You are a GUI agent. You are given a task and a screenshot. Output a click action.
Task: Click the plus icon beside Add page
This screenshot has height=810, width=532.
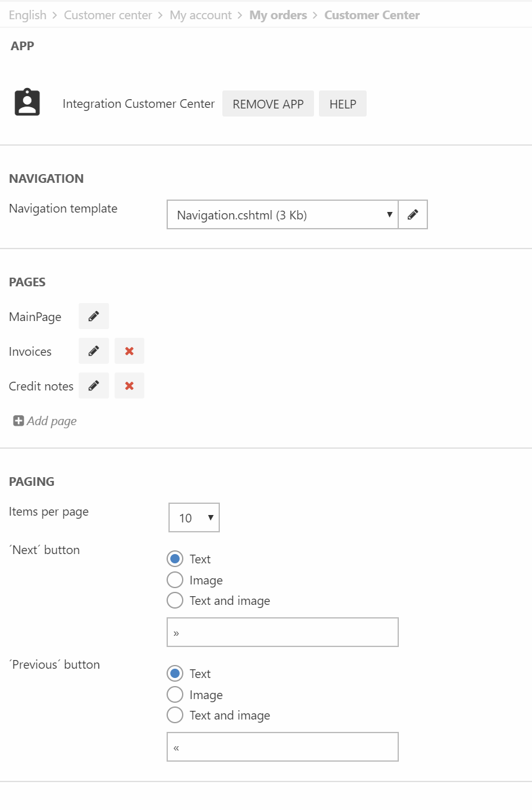tap(19, 421)
